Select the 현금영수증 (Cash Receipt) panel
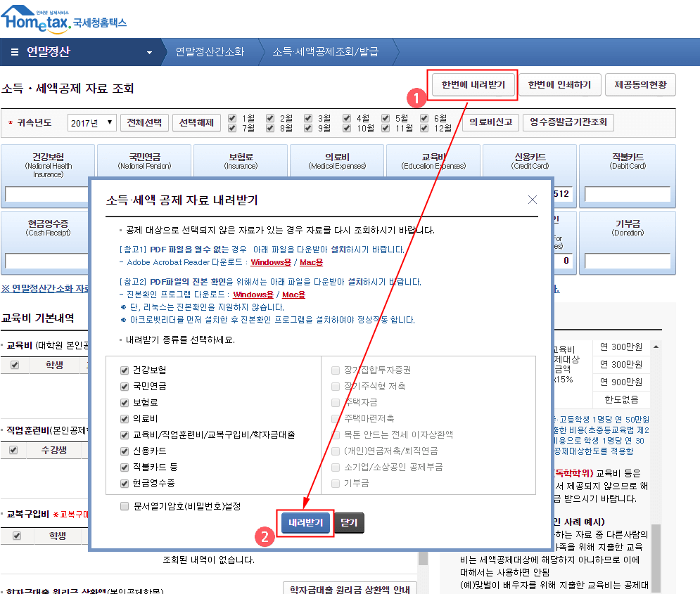 [46, 224]
